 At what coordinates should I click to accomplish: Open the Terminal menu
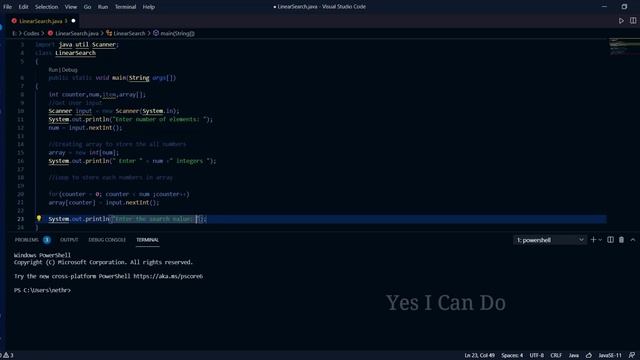(x=125, y=7)
